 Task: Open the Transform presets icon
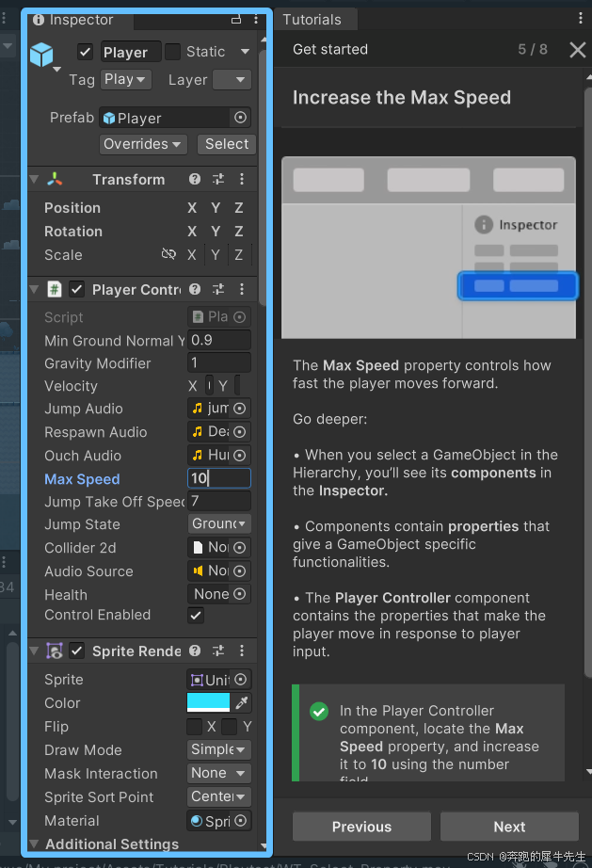(218, 179)
